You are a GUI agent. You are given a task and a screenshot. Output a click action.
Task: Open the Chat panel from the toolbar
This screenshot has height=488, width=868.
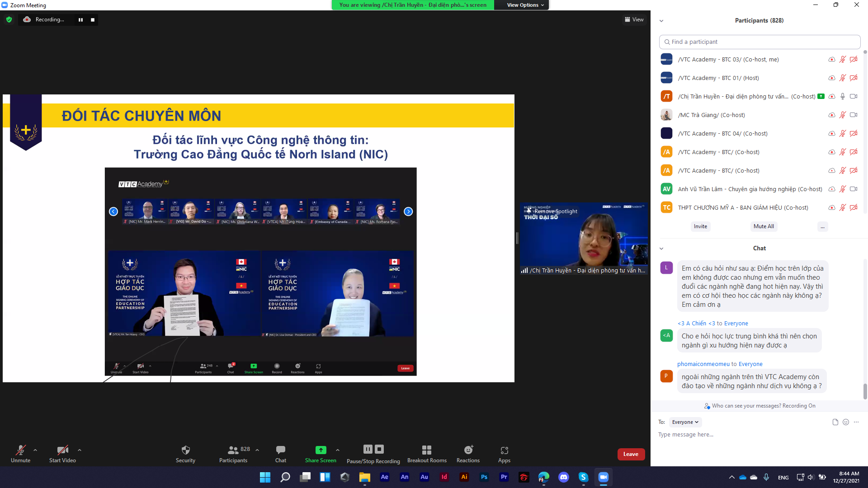tap(280, 453)
